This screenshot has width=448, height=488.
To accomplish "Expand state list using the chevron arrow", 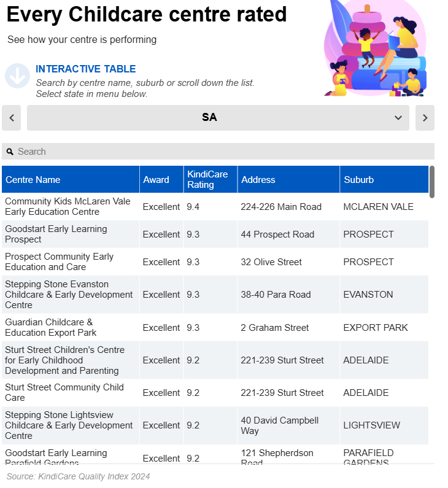I will click(398, 118).
